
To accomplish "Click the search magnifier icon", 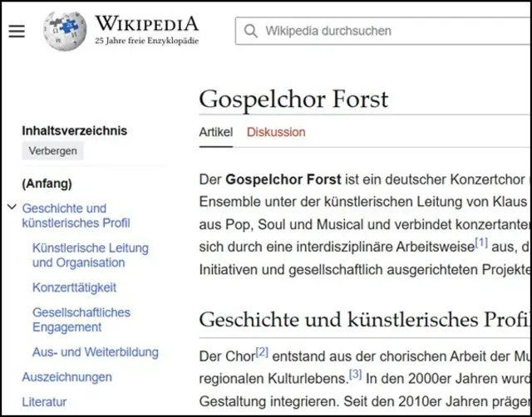I will click(251, 31).
